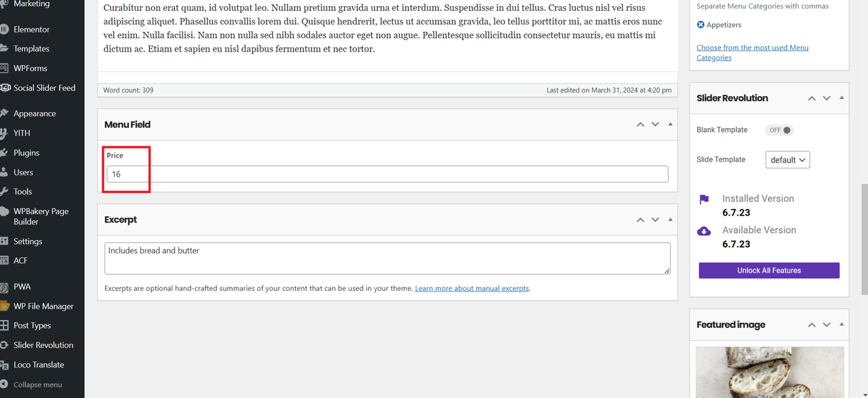868x398 pixels.
Task: Move Excerpt panel up
Action: [x=640, y=220]
